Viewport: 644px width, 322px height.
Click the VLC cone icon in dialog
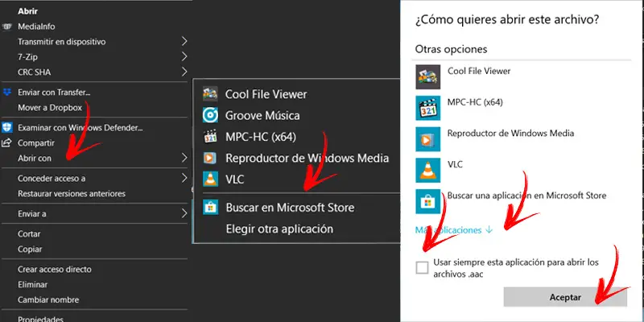[x=428, y=171]
